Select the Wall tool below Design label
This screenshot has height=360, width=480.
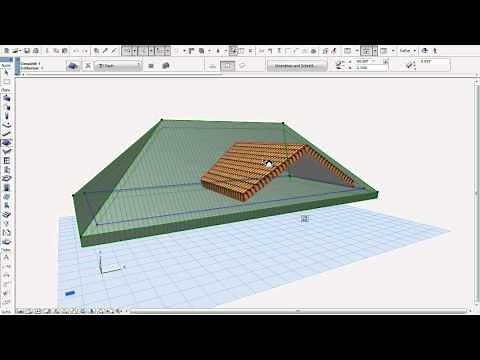(6, 98)
